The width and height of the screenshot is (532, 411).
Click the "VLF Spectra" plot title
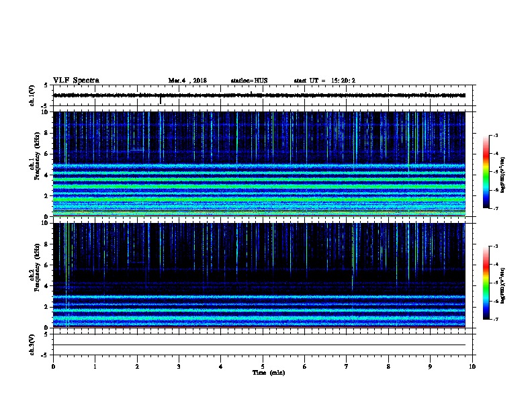(x=76, y=81)
